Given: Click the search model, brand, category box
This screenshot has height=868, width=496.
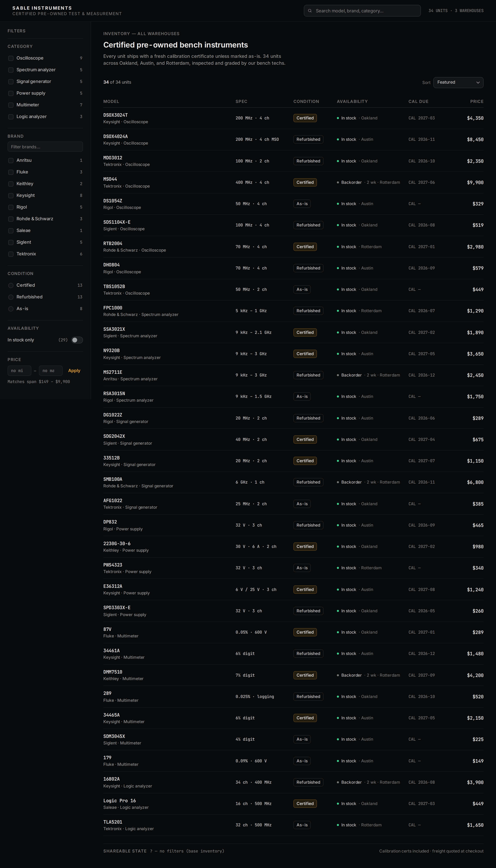Looking at the screenshot, I should [362, 11].
